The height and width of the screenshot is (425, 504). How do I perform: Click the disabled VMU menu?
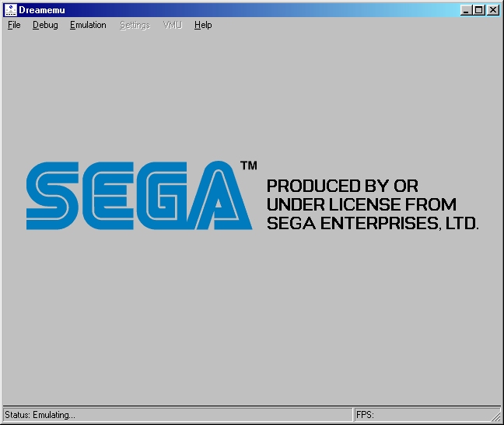[x=173, y=25]
